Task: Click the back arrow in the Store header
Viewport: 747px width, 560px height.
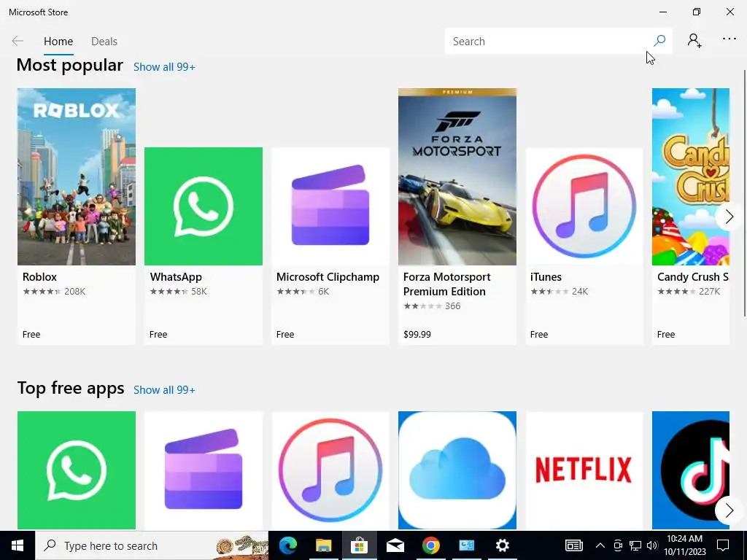Action: tap(18, 42)
